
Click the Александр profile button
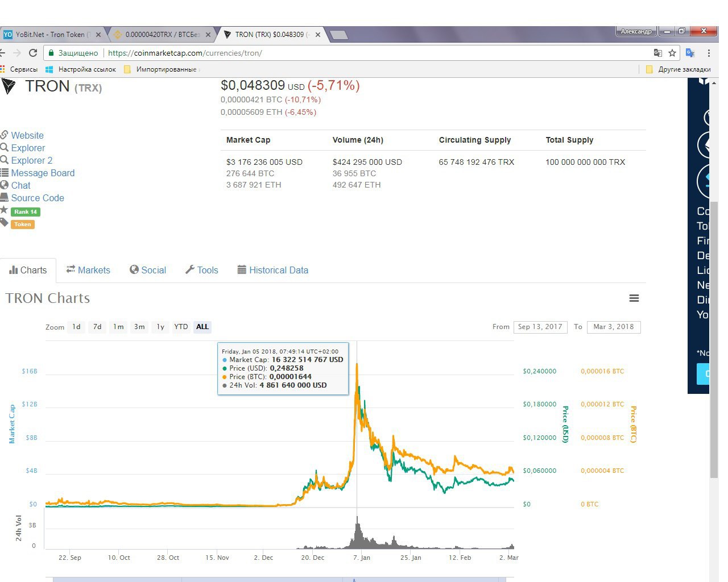[x=636, y=31]
